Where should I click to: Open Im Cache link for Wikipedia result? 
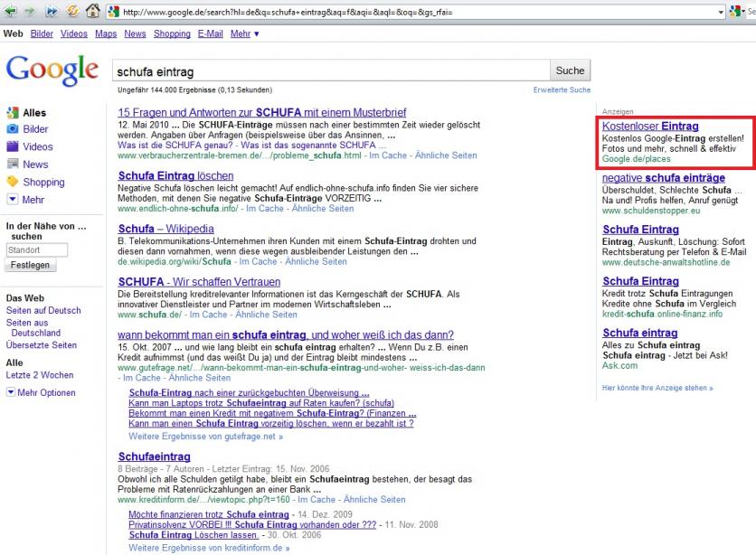(258, 261)
